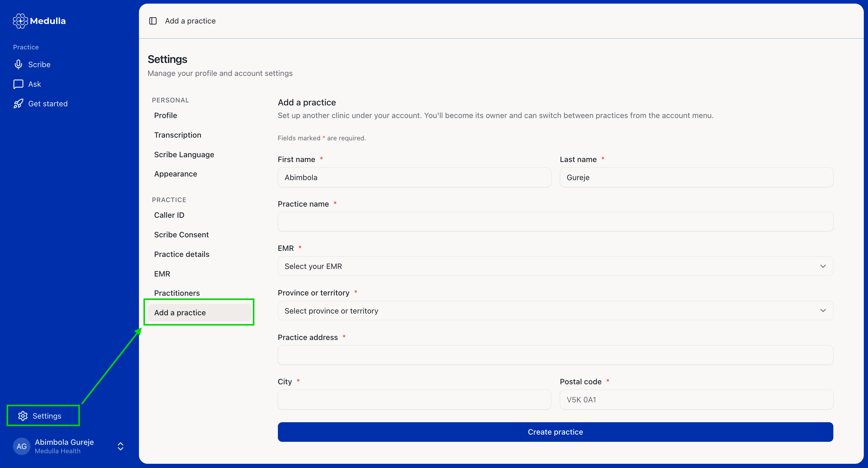Image resolution: width=868 pixels, height=468 pixels.
Task: Click the Settings gear icon
Action: [23, 416]
